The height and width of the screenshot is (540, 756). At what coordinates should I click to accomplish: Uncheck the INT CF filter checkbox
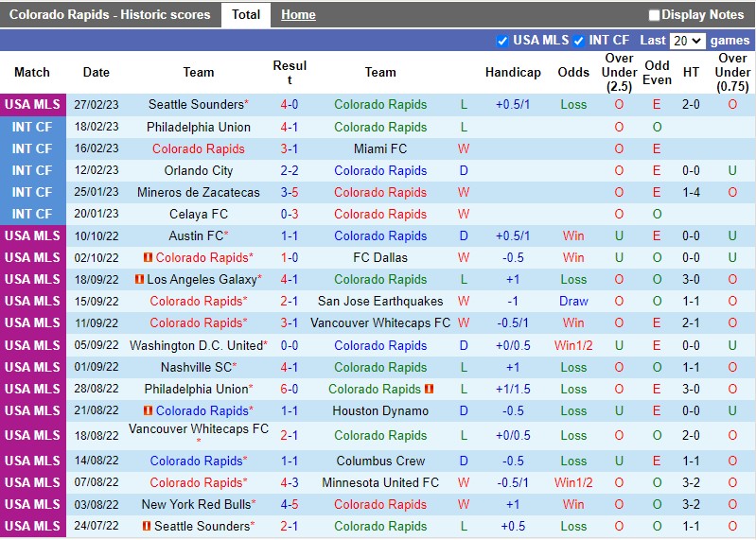click(x=578, y=41)
